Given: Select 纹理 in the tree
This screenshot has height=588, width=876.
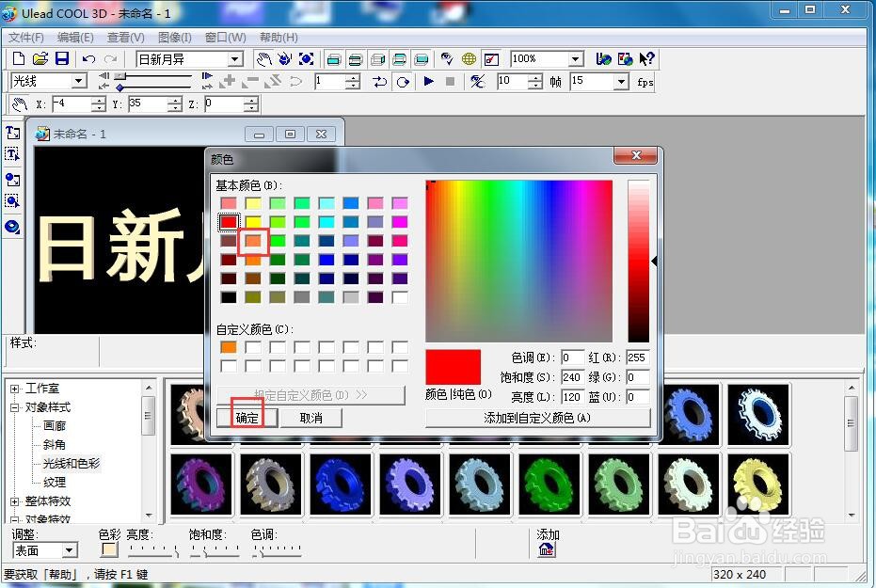Looking at the screenshot, I should tap(55, 483).
